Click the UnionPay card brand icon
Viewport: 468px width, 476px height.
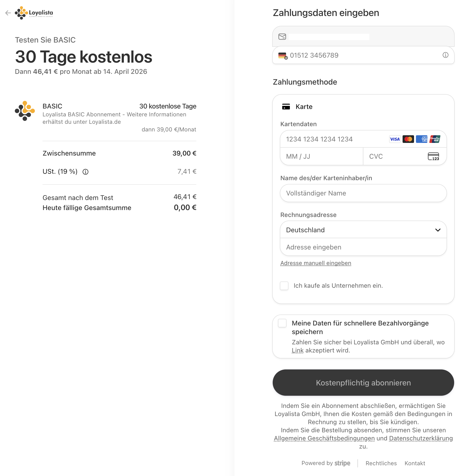point(435,139)
